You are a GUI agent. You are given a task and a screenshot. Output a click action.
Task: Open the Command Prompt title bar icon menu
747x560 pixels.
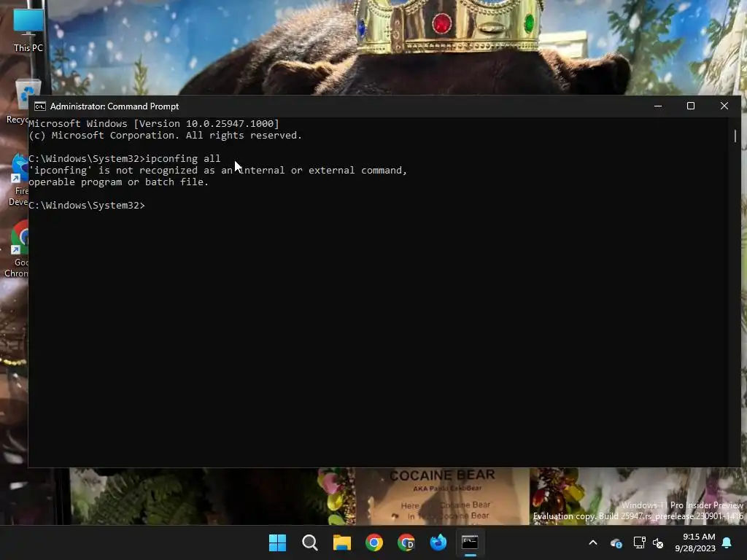pyautogui.click(x=40, y=106)
